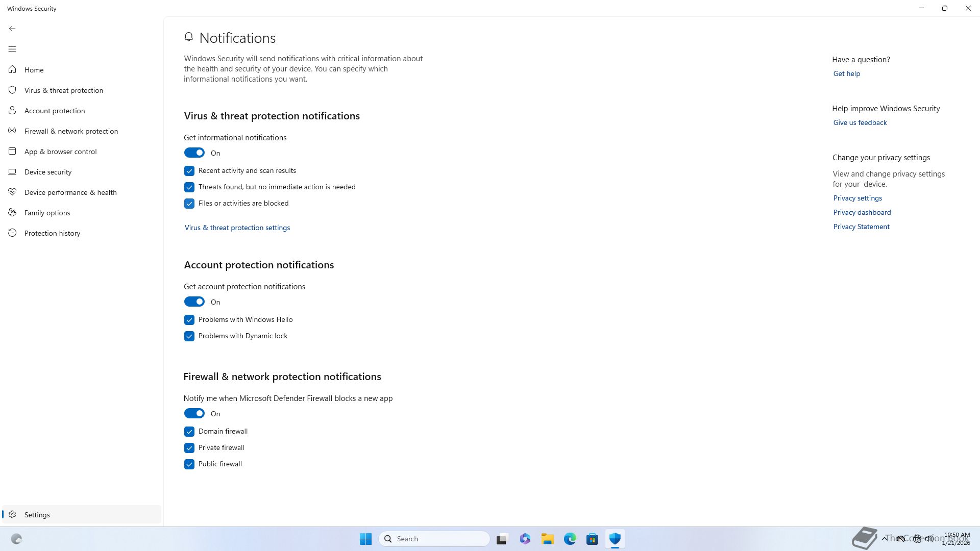
Task: Disable account protection notifications toggle
Action: click(x=194, y=302)
